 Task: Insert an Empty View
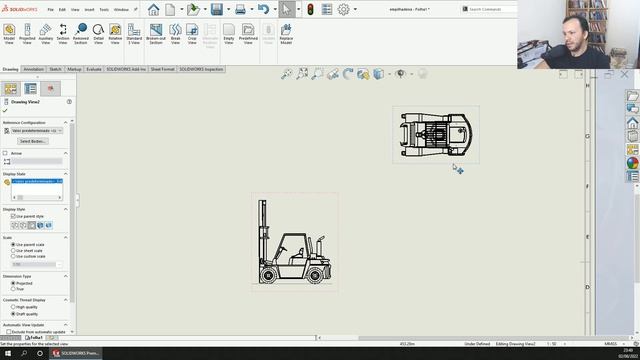(x=229, y=34)
